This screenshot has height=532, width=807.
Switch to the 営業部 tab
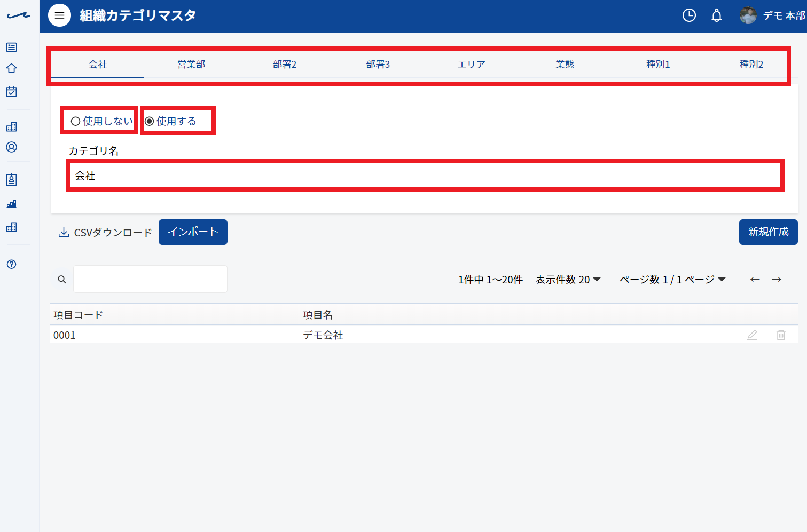(x=191, y=65)
